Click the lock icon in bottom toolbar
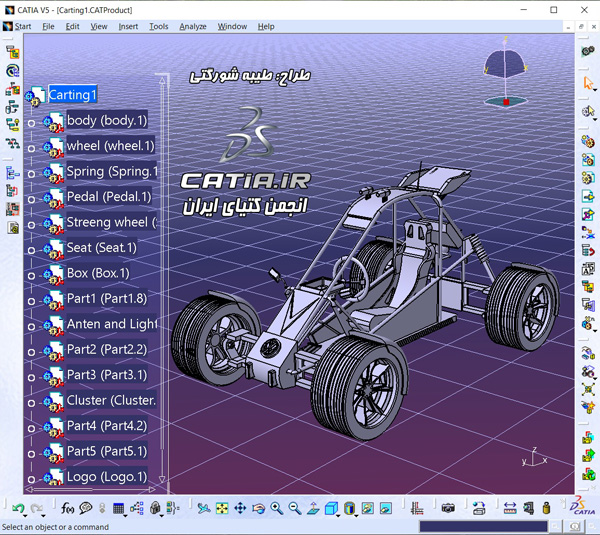This screenshot has width=600, height=535. pos(155,508)
